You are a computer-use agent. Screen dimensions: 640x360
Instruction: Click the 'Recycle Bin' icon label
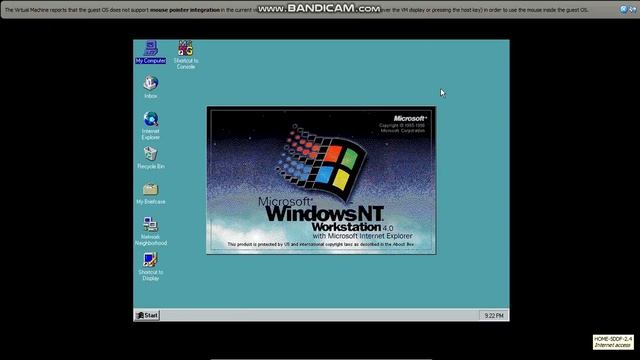(151, 167)
